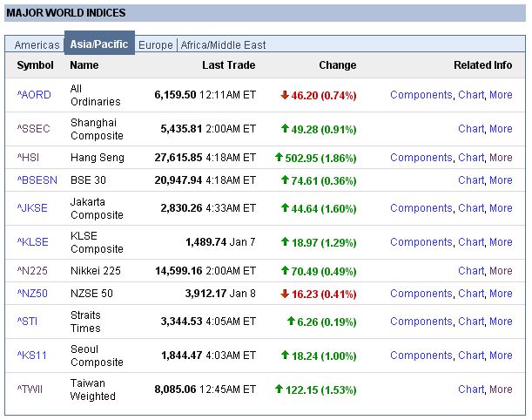Click the green up arrow for Straits Times
Viewport: 532px width, 420px height.
click(291, 321)
